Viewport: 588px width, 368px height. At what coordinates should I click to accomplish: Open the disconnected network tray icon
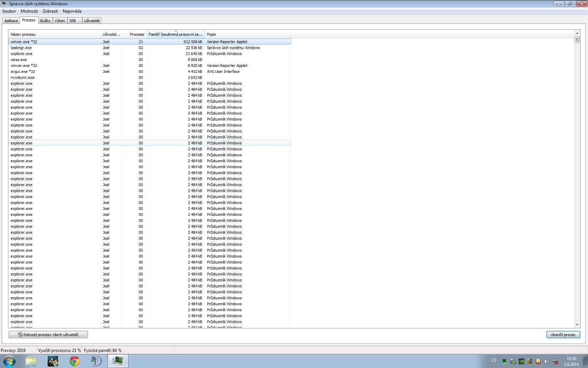point(555,361)
